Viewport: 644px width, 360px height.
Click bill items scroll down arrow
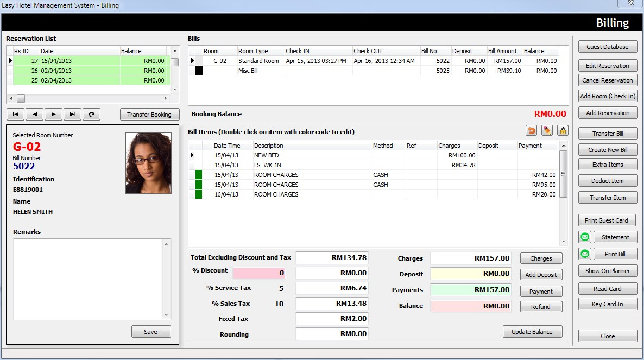pyautogui.click(x=564, y=242)
